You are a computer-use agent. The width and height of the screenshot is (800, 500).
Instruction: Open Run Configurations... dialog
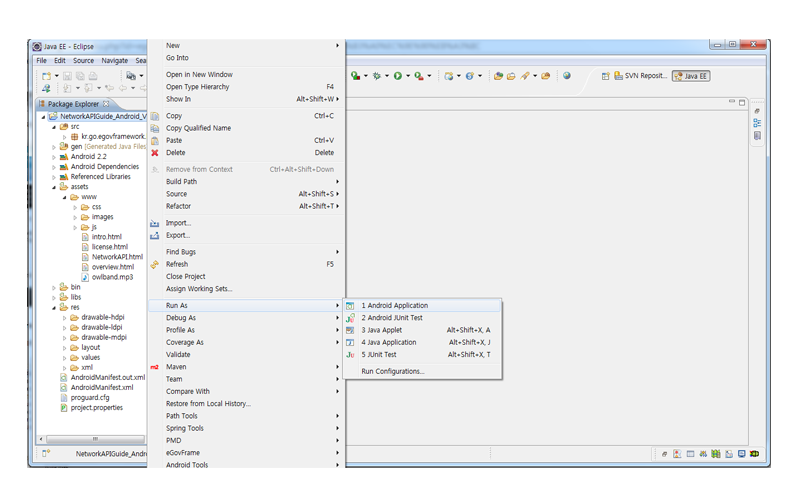point(393,371)
